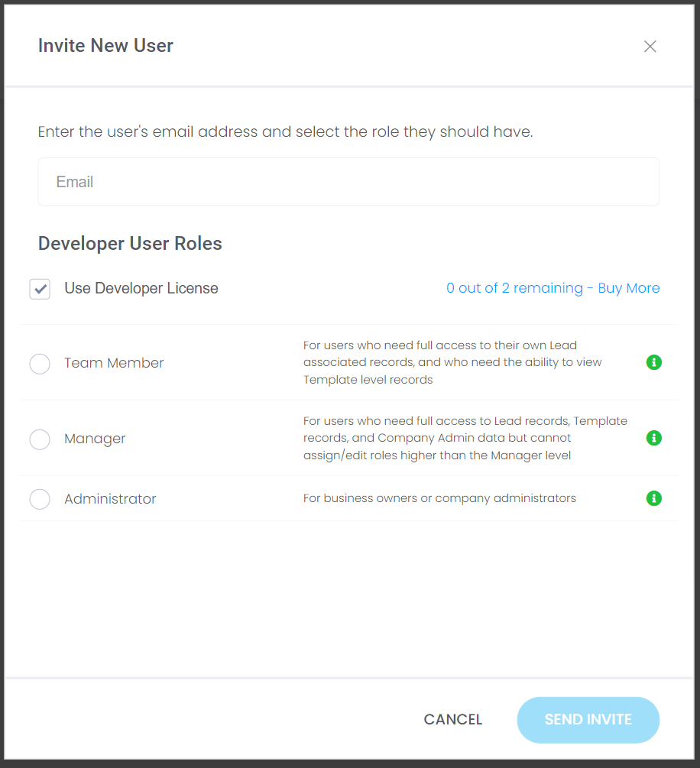Close the Invite New User dialog
This screenshot has width=700, height=768.
(650, 46)
